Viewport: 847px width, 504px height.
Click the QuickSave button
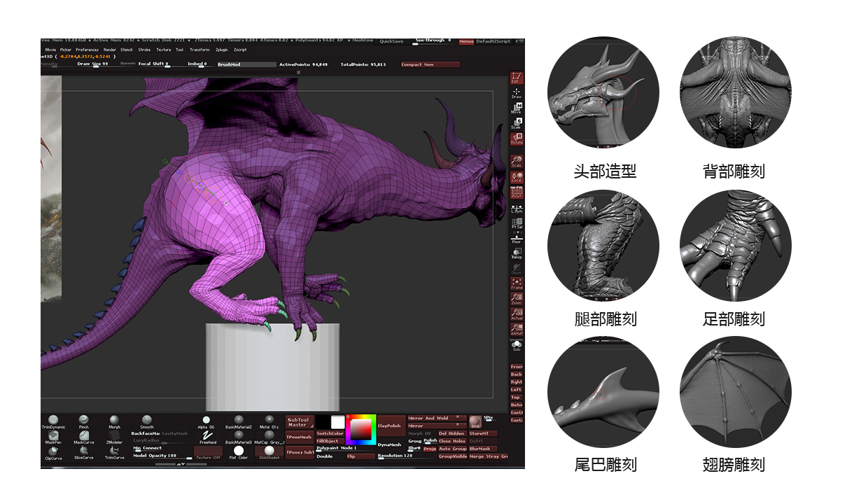click(392, 41)
